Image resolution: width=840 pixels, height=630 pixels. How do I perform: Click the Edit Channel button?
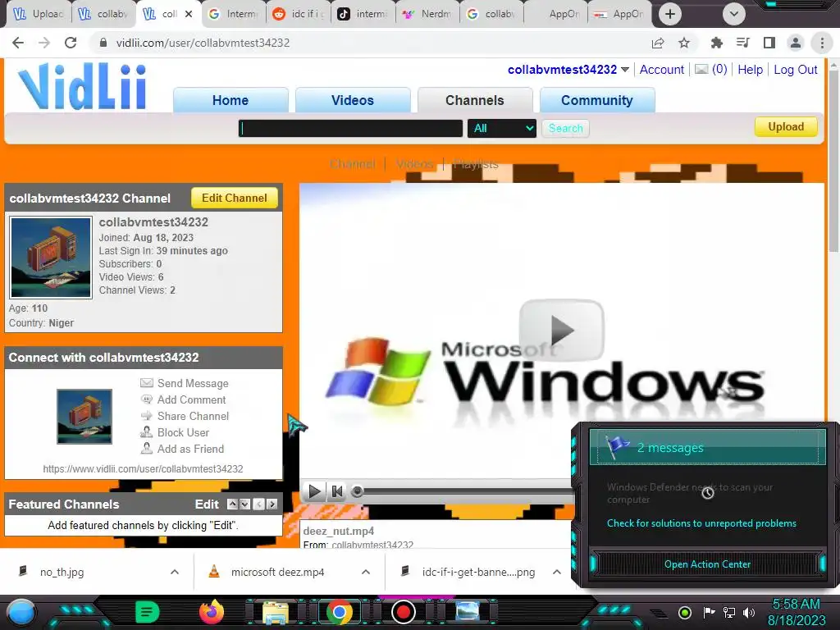235,199
